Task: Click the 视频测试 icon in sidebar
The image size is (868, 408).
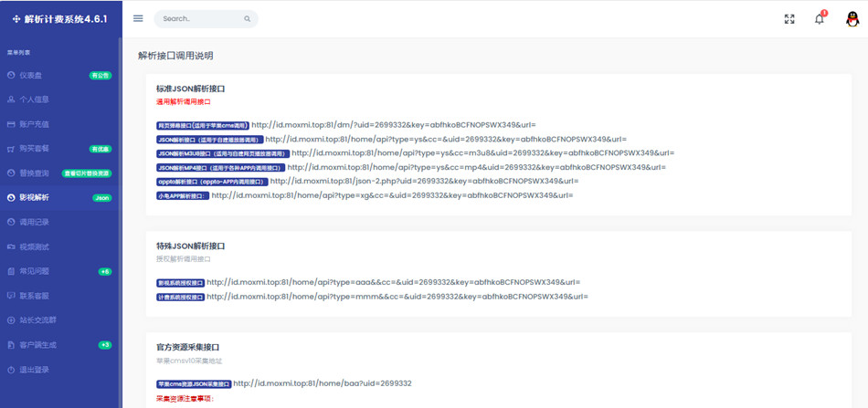Action: [x=11, y=246]
